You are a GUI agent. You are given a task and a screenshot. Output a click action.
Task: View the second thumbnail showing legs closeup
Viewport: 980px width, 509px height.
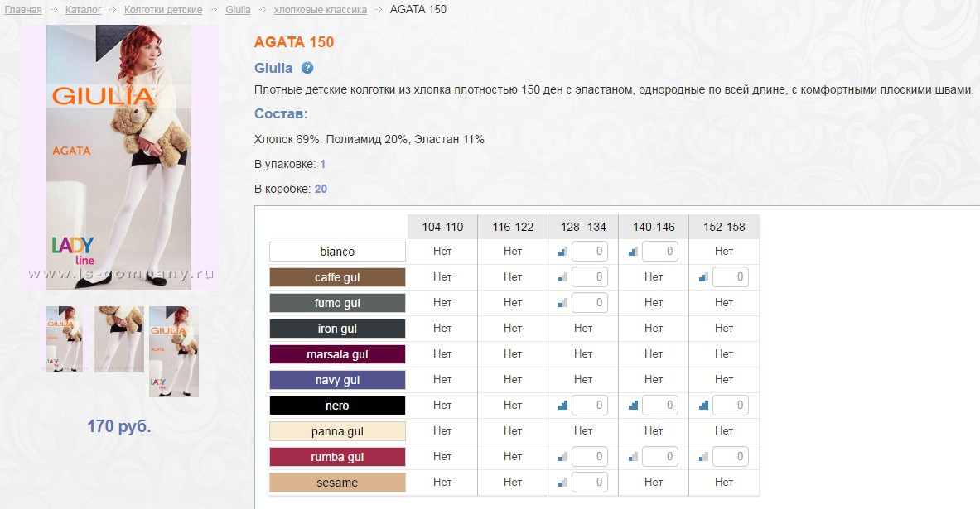click(118, 339)
